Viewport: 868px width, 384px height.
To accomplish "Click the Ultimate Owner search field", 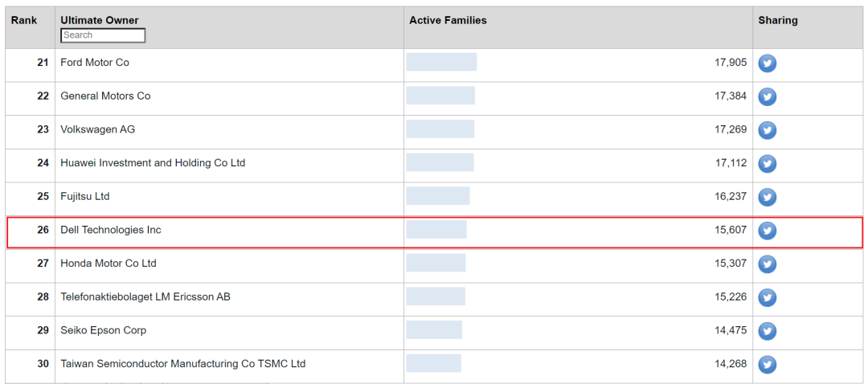I will click(103, 35).
